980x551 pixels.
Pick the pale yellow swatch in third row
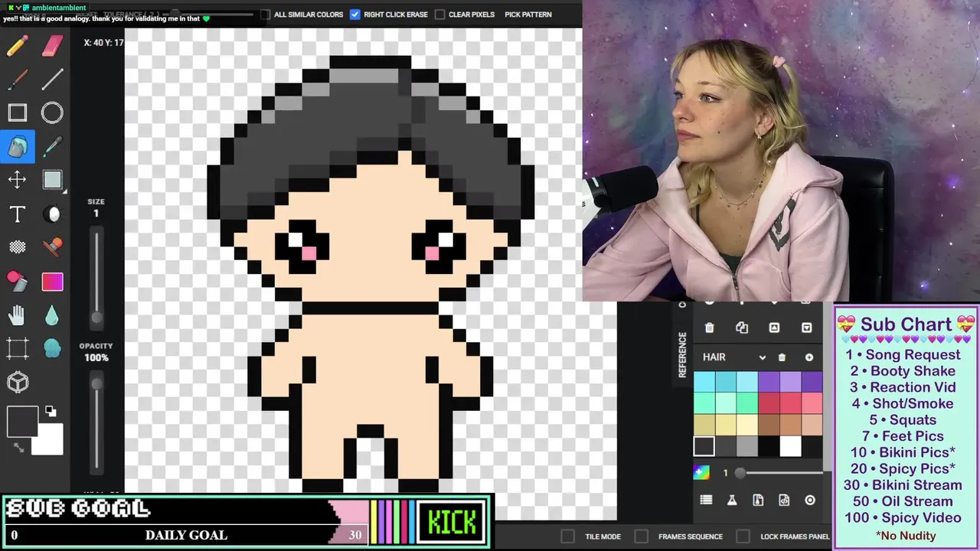pos(747,425)
